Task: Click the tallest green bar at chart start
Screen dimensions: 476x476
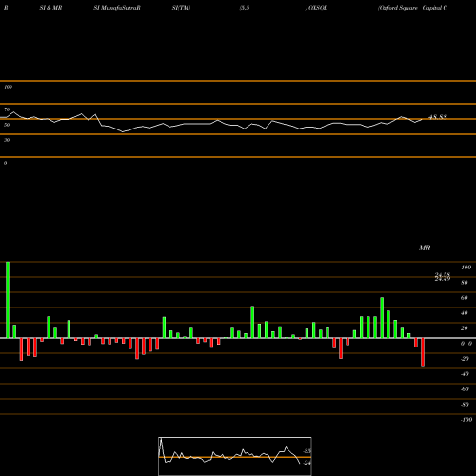Action: pyautogui.click(x=8, y=300)
